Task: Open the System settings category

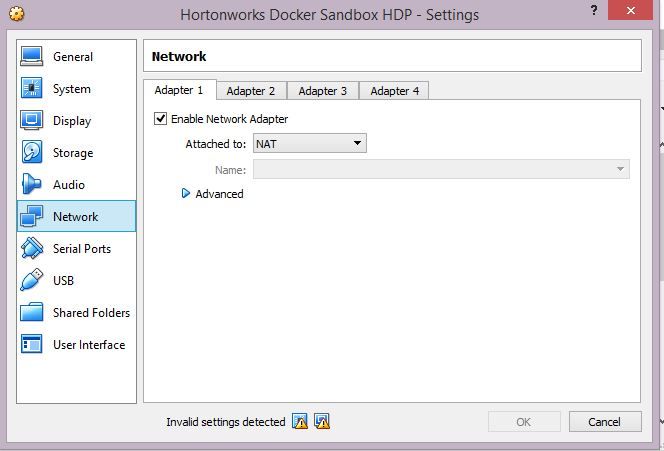Action: (76, 89)
